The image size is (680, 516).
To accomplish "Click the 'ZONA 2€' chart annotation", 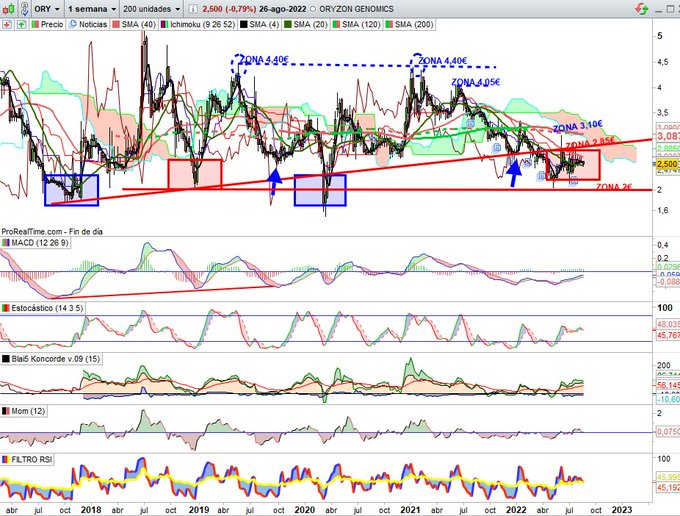I will pyautogui.click(x=614, y=187).
